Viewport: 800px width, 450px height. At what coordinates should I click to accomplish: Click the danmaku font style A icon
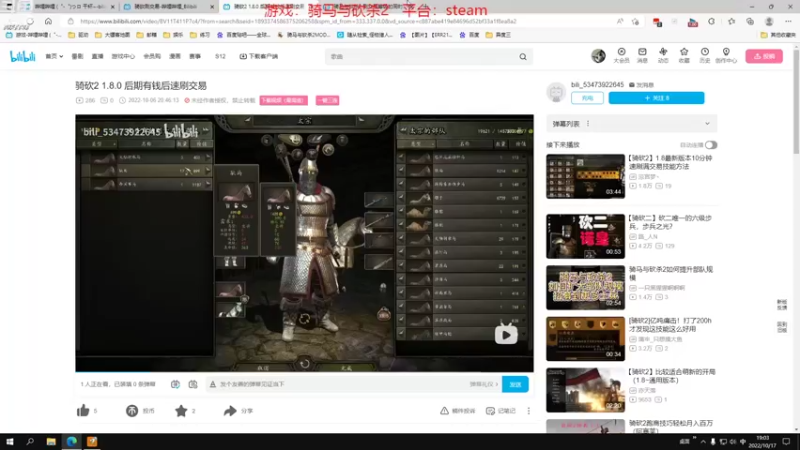click(213, 384)
